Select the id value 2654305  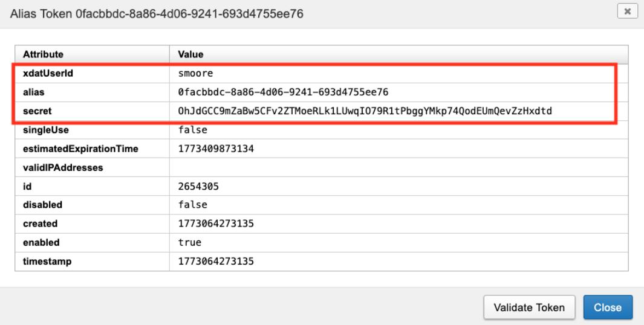198,187
